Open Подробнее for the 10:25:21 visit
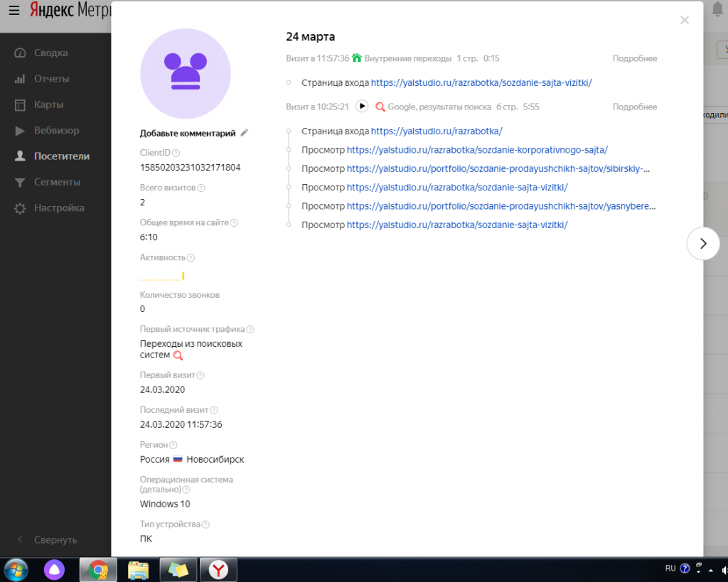This screenshot has height=582, width=728. point(635,107)
